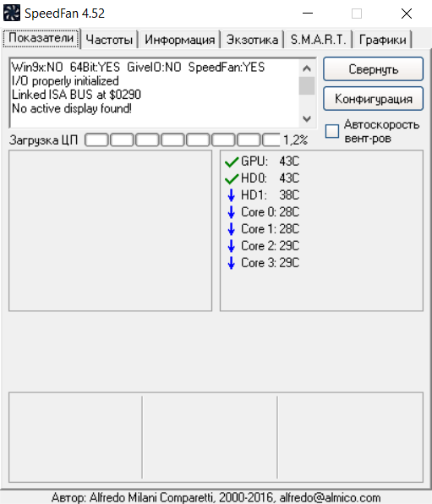Click inside the startup log text box
The width and height of the screenshot is (432, 504).
(x=154, y=93)
